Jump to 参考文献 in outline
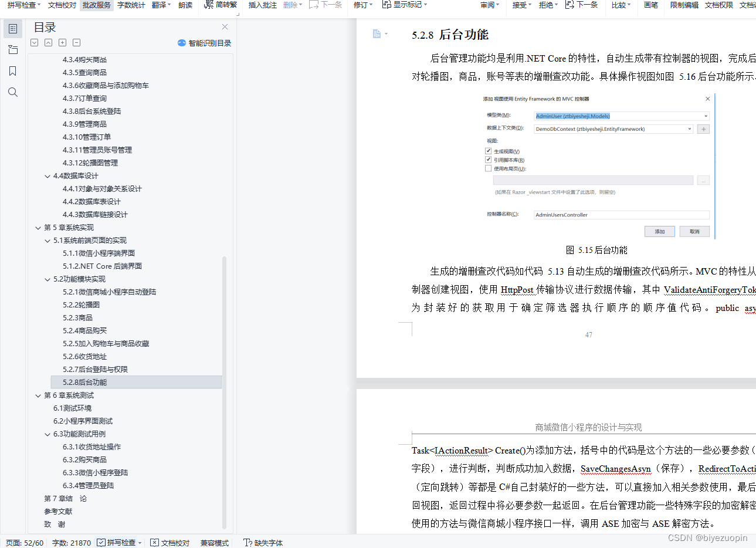This screenshot has width=756, height=548. click(x=58, y=512)
